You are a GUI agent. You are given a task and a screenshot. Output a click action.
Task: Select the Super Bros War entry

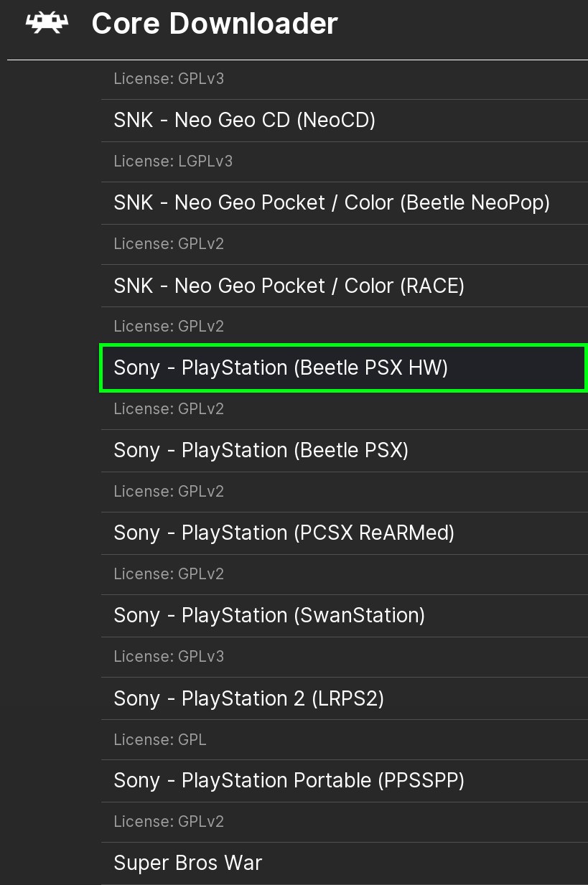[187, 863]
